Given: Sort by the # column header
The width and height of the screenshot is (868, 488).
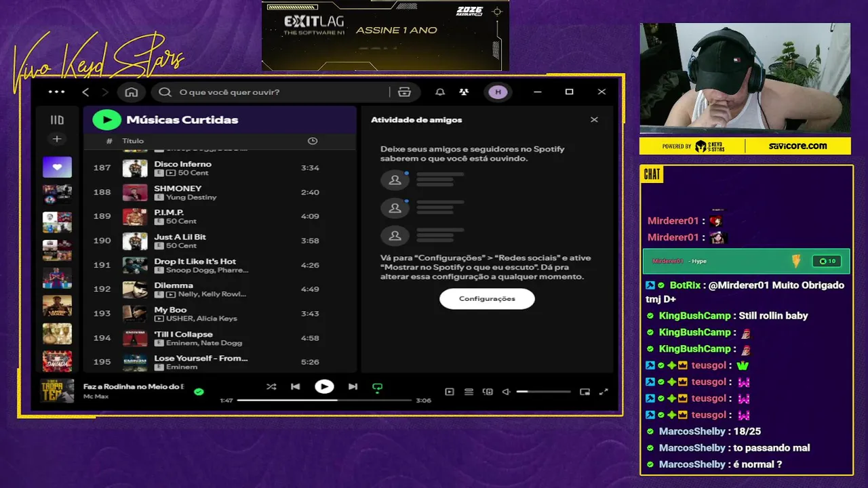Looking at the screenshot, I should click(109, 141).
